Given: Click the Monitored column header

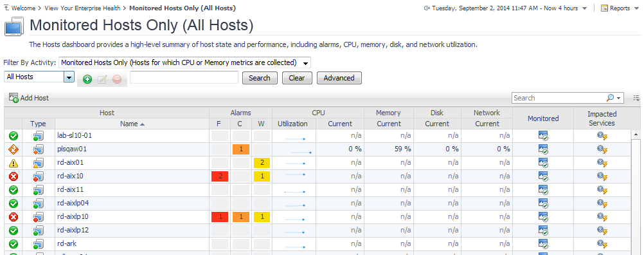Looking at the screenshot, I should tap(543, 118).
